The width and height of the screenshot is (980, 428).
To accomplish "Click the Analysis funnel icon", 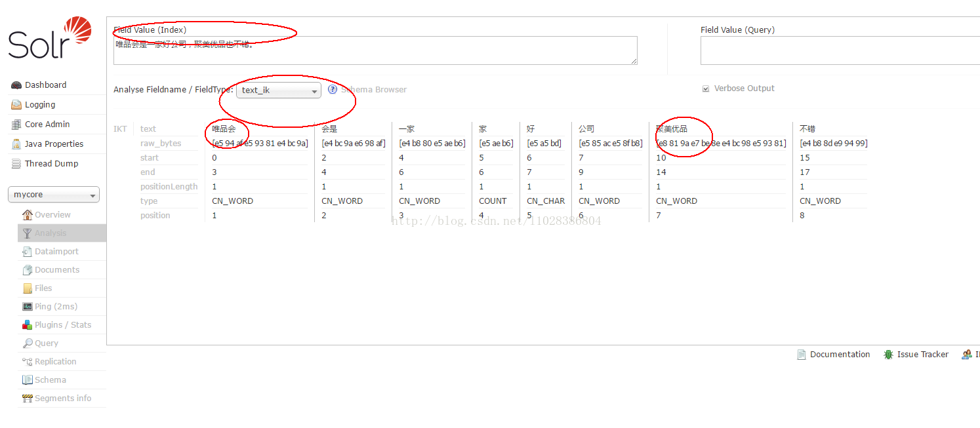I will [27, 233].
